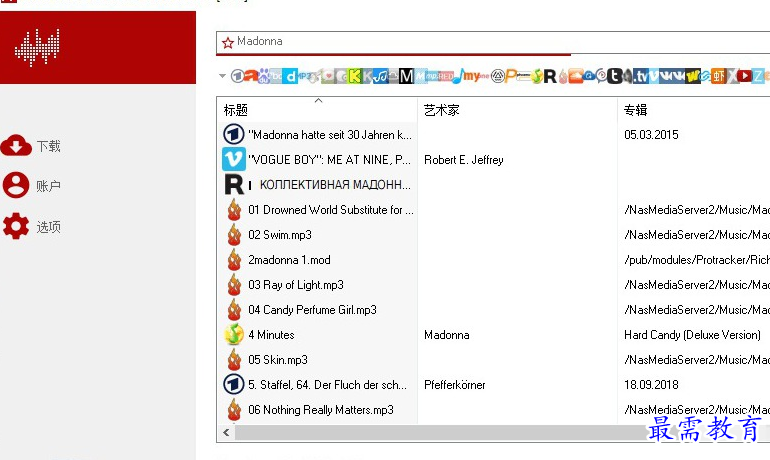Viewport: 770px width, 460px height.
Task: Select the orange 'my' source icon
Action: 472,76
